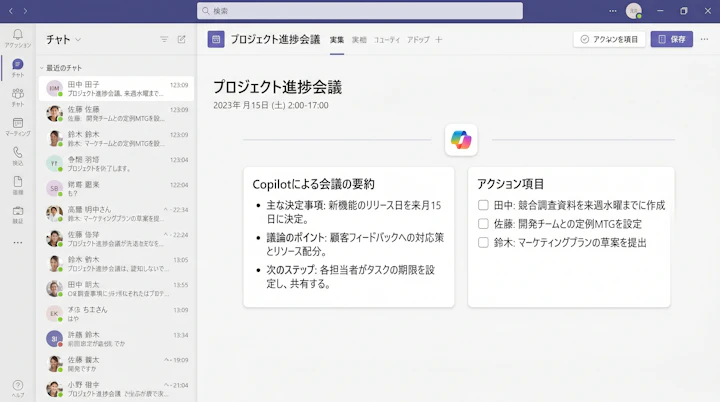
Task: Click the アクション項目 heading
Action: 510,184
